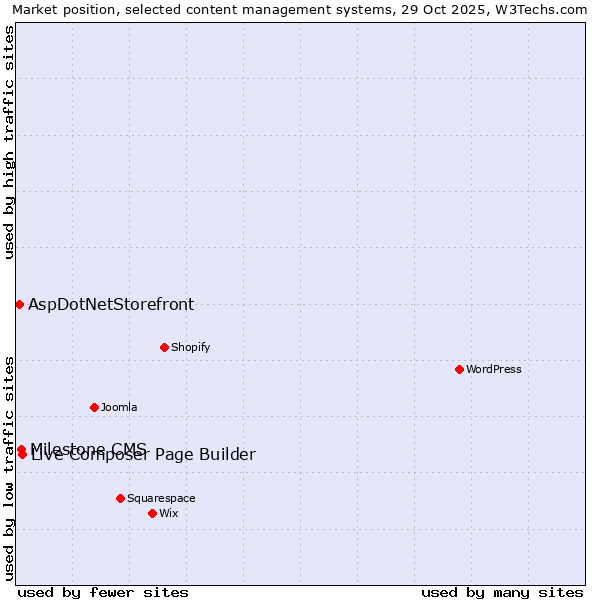Click the AspDotNetStorefront text label
This screenshot has width=600, height=600.
click(111, 305)
